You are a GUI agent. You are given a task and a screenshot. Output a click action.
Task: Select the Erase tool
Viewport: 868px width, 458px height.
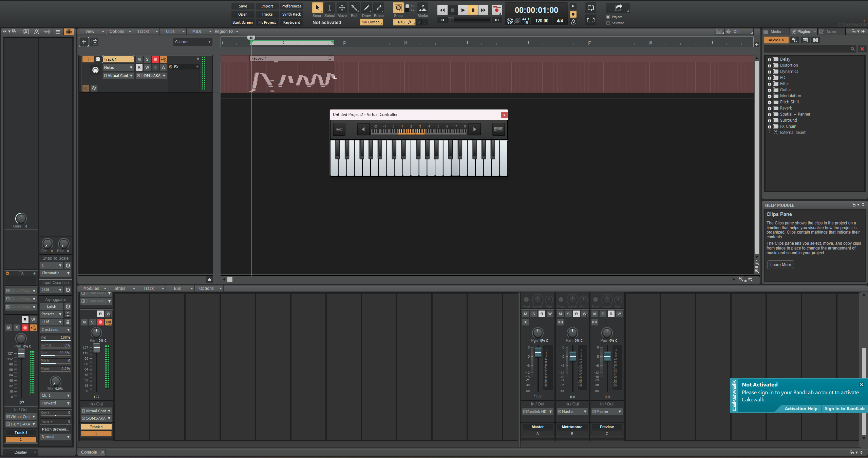point(379,8)
